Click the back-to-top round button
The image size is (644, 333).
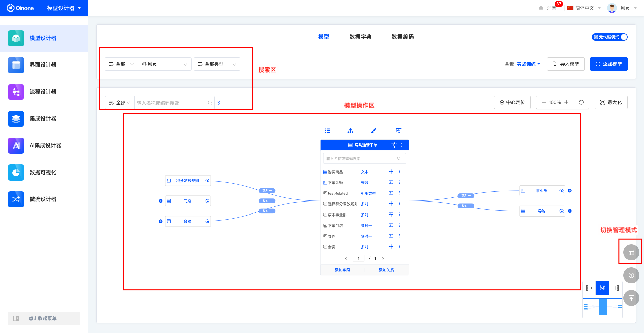pyautogui.click(x=631, y=298)
